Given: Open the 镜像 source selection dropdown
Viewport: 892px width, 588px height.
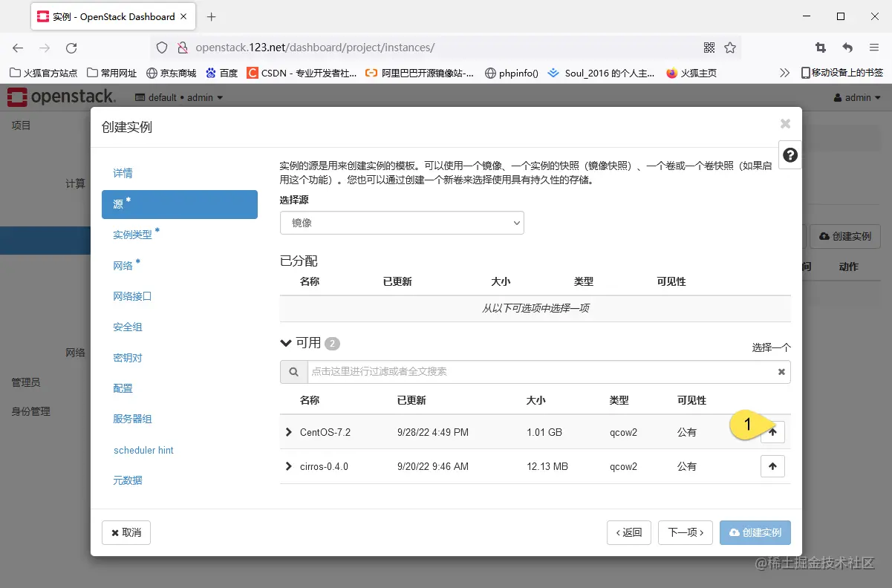Looking at the screenshot, I should (x=401, y=222).
